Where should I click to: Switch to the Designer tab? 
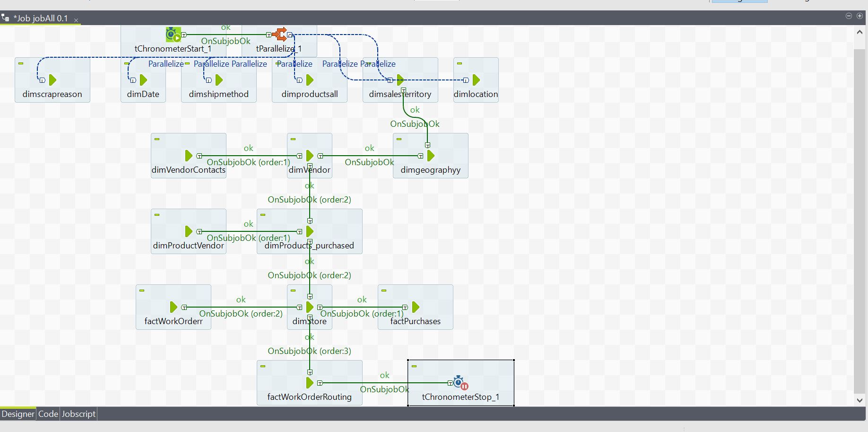click(18, 414)
